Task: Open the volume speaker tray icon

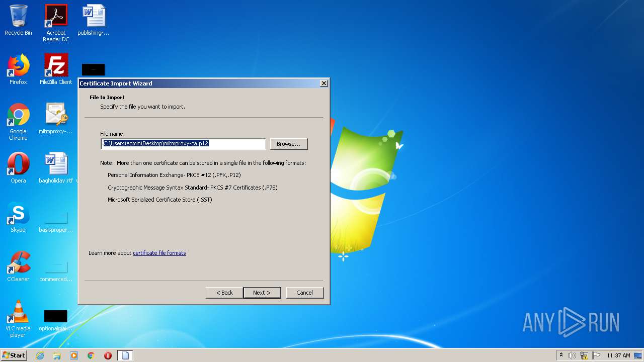Action: (572, 355)
